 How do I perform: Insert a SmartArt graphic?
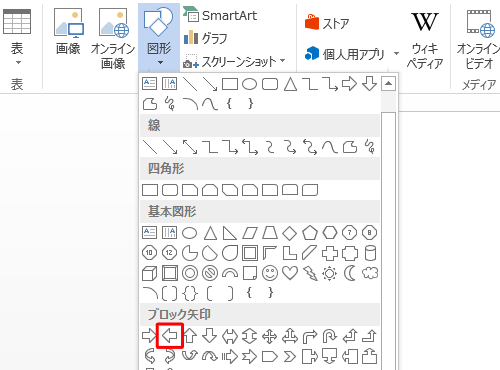click(x=220, y=15)
